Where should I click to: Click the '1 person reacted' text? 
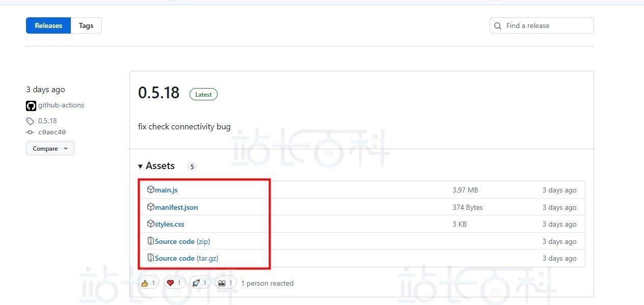(x=267, y=283)
